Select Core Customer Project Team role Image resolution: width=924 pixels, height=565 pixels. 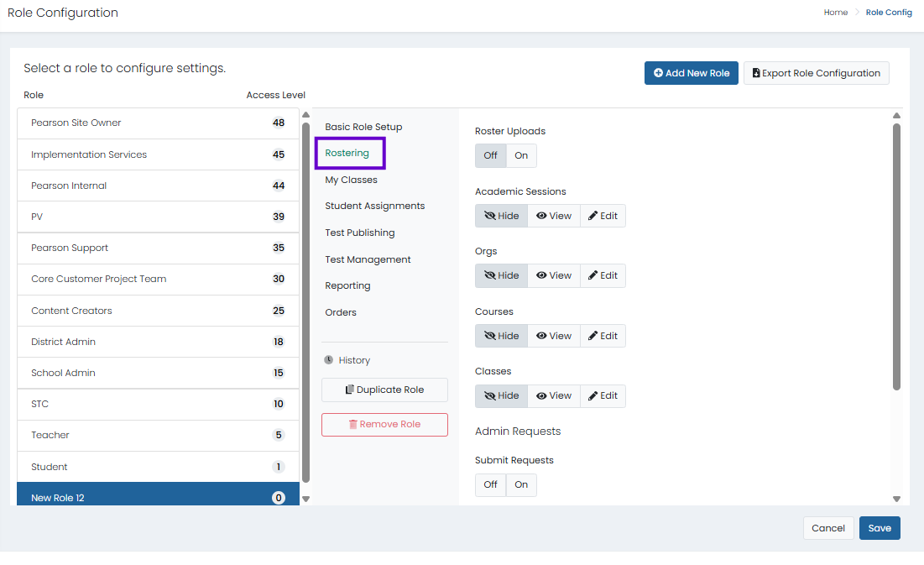158,279
